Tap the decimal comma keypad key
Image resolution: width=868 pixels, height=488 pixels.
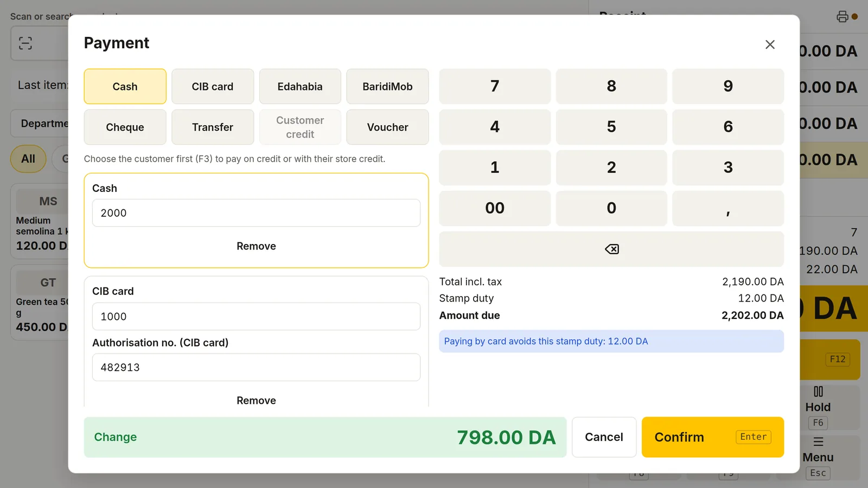pos(728,208)
